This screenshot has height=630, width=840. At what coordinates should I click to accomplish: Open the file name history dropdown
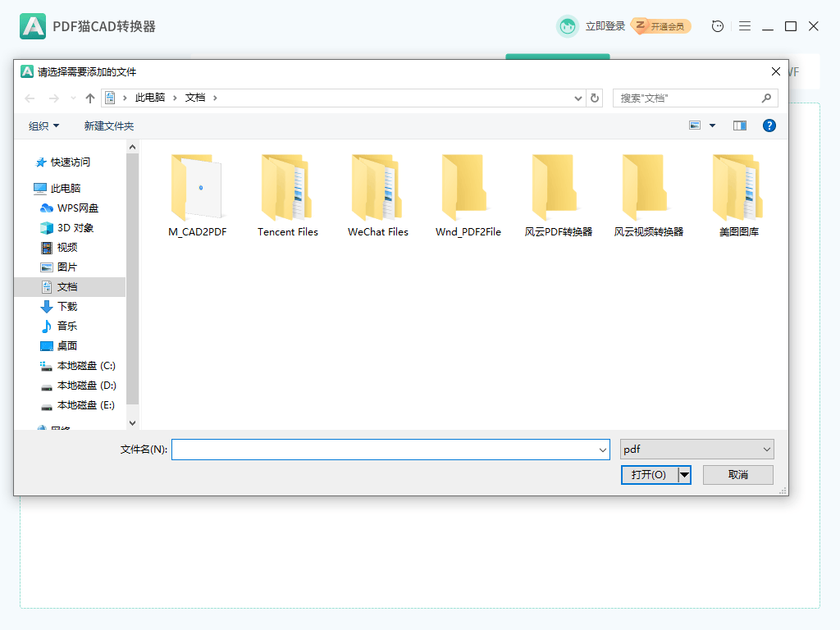click(x=603, y=450)
